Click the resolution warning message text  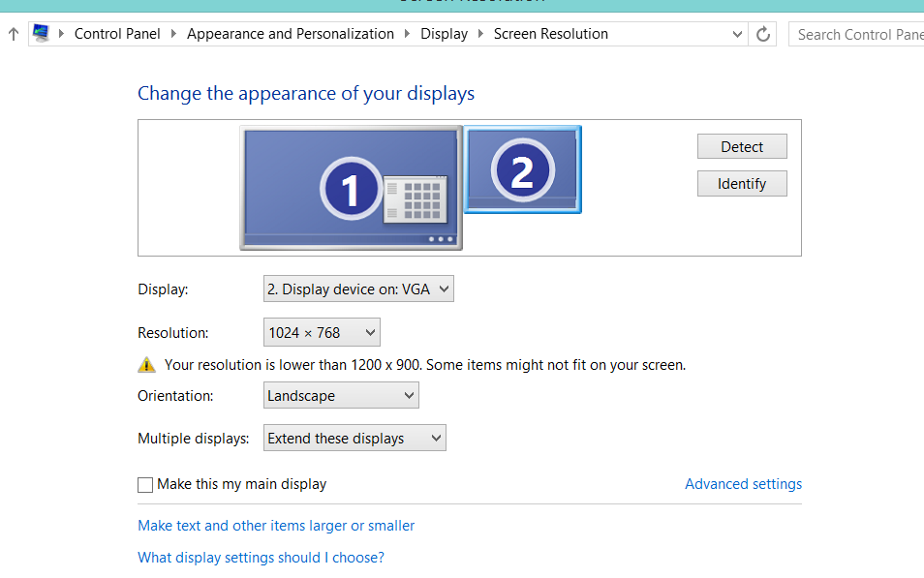click(x=425, y=365)
